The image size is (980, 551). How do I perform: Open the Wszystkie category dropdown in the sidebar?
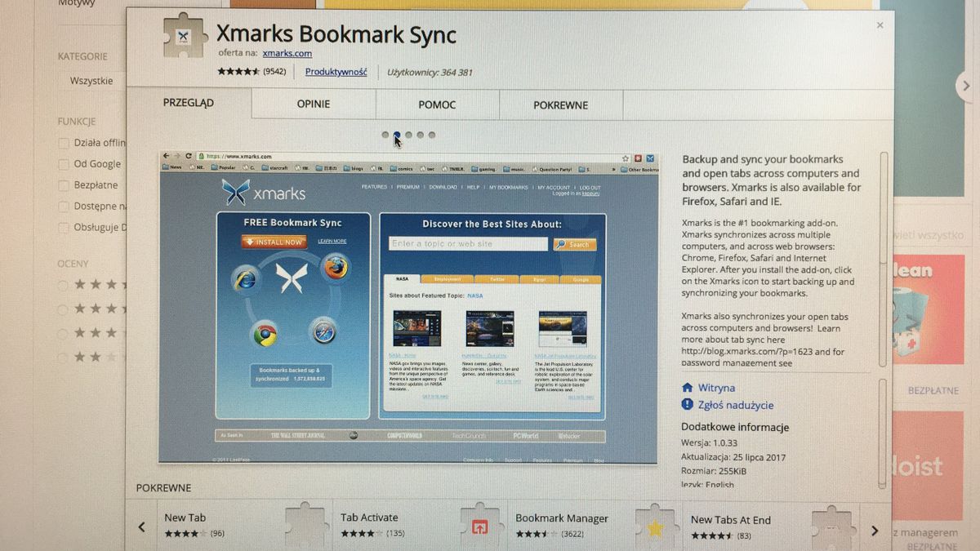click(x=91, y=81)
